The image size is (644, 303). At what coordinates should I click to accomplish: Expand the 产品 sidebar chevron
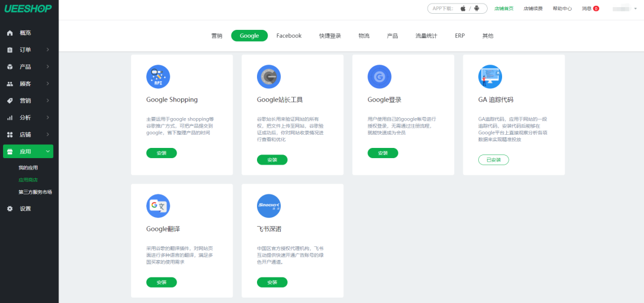[x=48, y=67]
